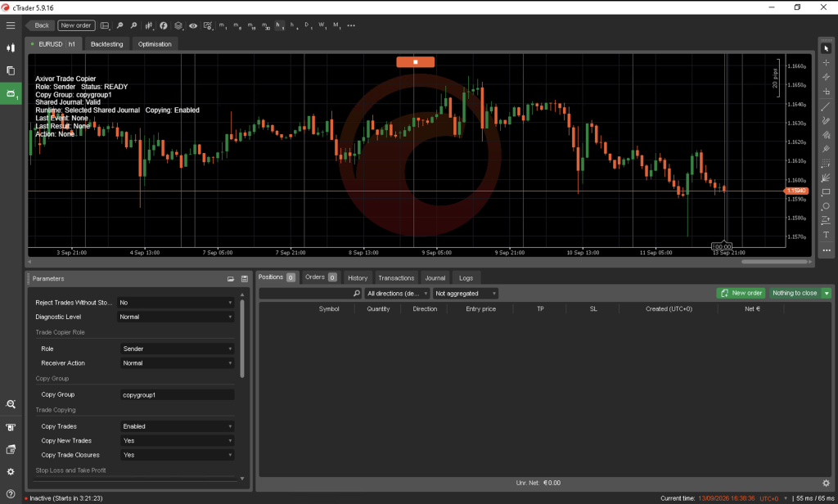Select the Fibonacci fan drawing tool
This screenshot has height=504, width=838.
[x=827, y=178]
